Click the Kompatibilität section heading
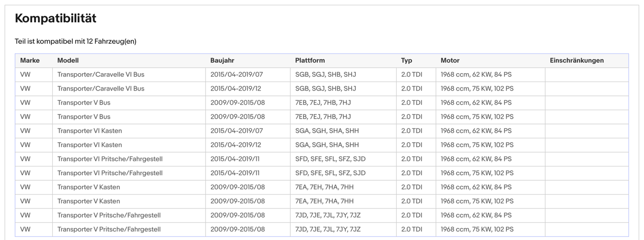The height and width of the screenshot is (240, 644). tap(56, 18)
